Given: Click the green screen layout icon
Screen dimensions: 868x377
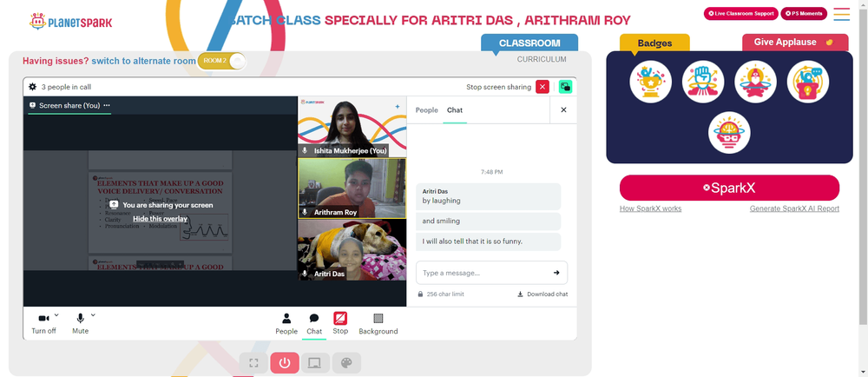Looking at the screenshot, I should point(565,87).
